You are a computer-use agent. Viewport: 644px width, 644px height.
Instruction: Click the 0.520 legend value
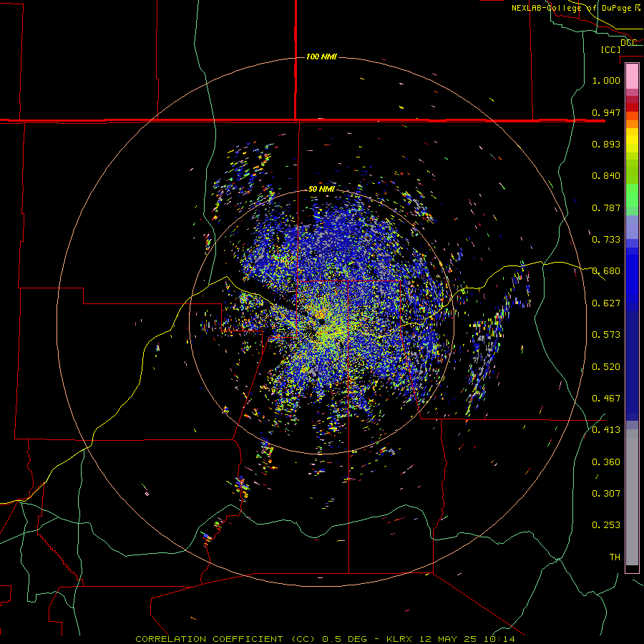coord(606,367)
